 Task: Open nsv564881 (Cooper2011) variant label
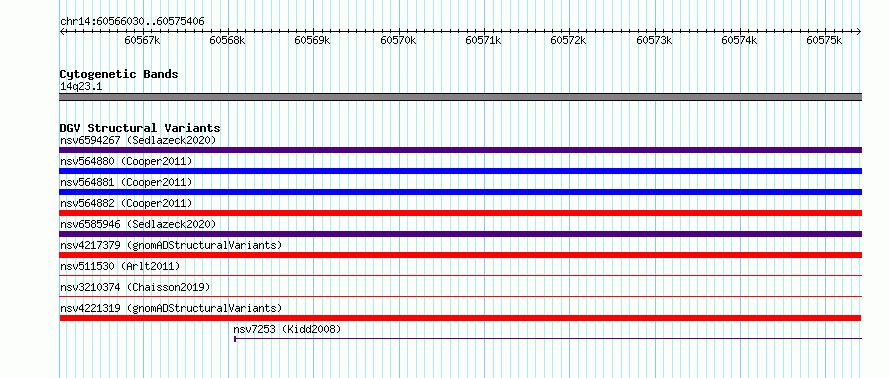126,182
